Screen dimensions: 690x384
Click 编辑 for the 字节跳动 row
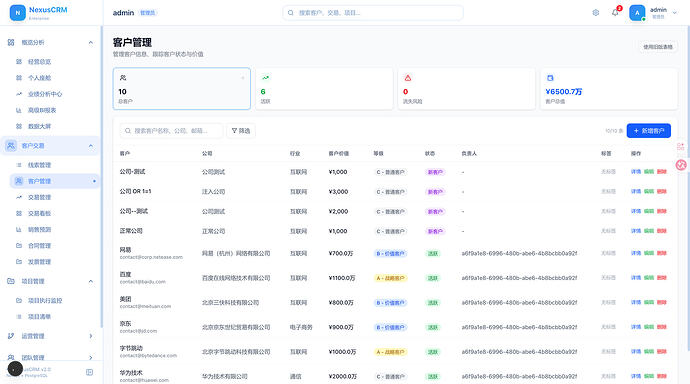649,352
